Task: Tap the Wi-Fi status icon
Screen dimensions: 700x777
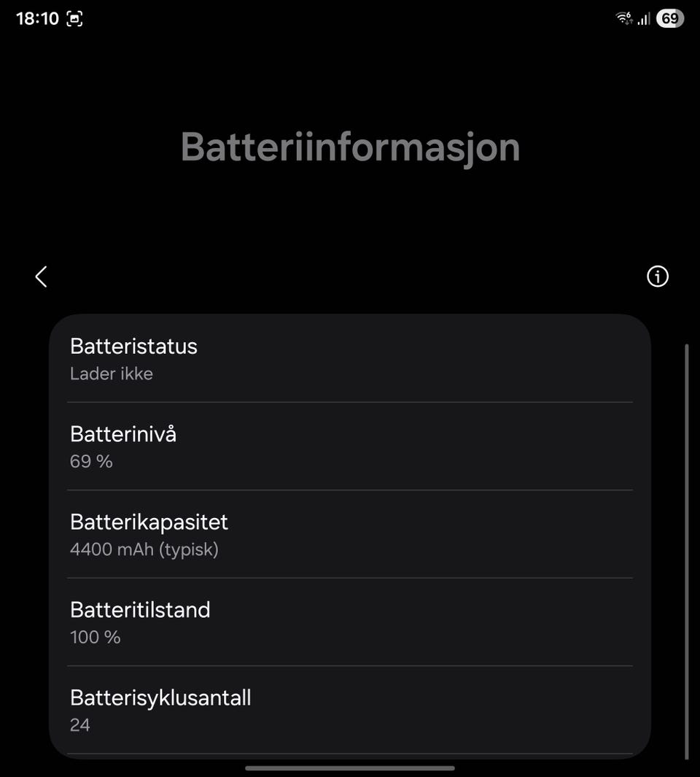Action: pos(624,18)
